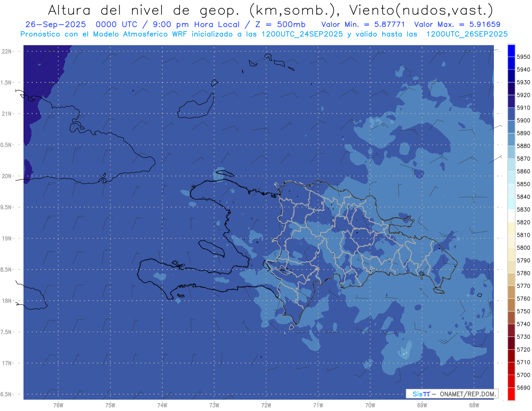Click legend swatch between 5900 and 5910
Viewport: 532px width, 411px height.
[x=511, y=114]
